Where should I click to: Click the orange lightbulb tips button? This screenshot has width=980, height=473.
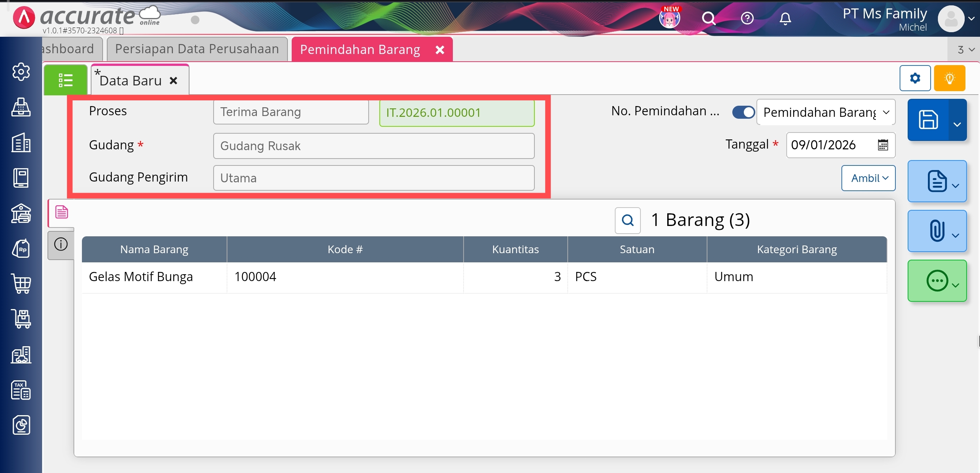pos(949,78)
